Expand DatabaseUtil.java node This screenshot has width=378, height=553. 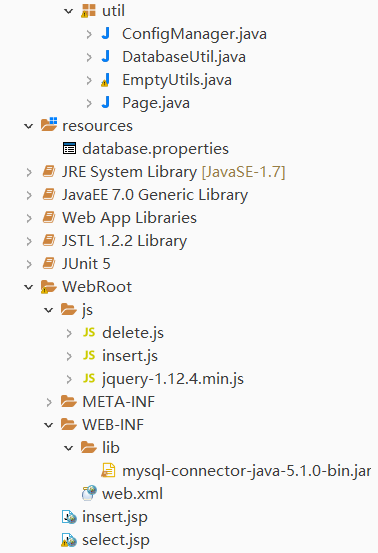coord(89,57)
